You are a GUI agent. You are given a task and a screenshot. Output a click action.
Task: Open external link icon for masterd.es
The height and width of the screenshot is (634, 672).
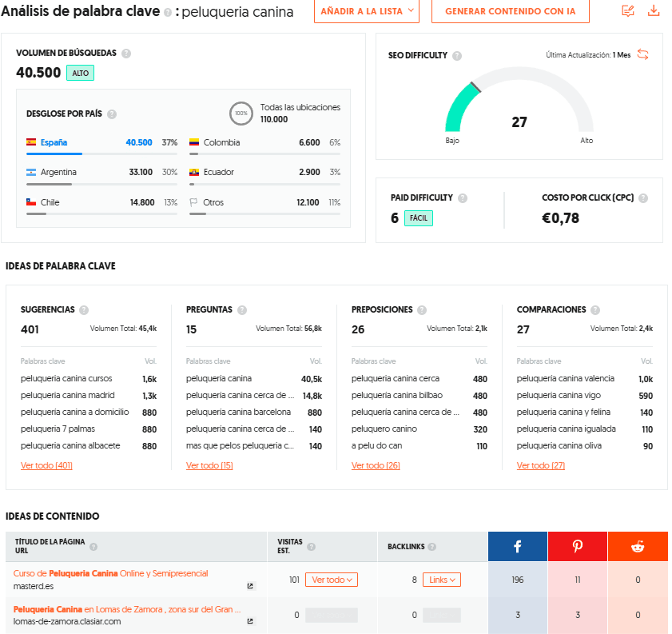click(x=250, y=586)
